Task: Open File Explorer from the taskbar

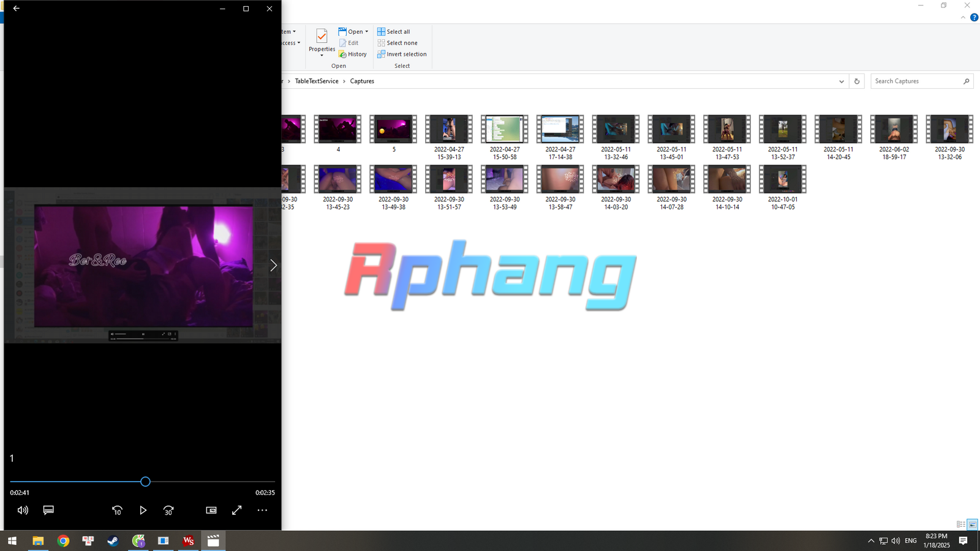Action: 38,541
